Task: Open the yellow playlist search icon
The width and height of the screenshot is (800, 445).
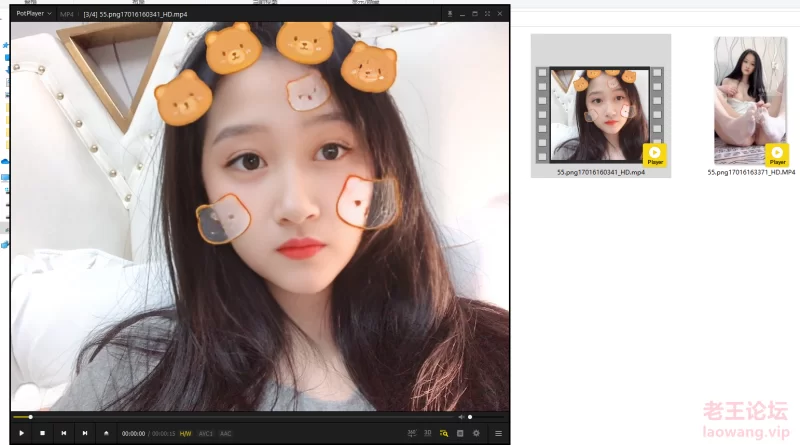Action: pos(444,433)
